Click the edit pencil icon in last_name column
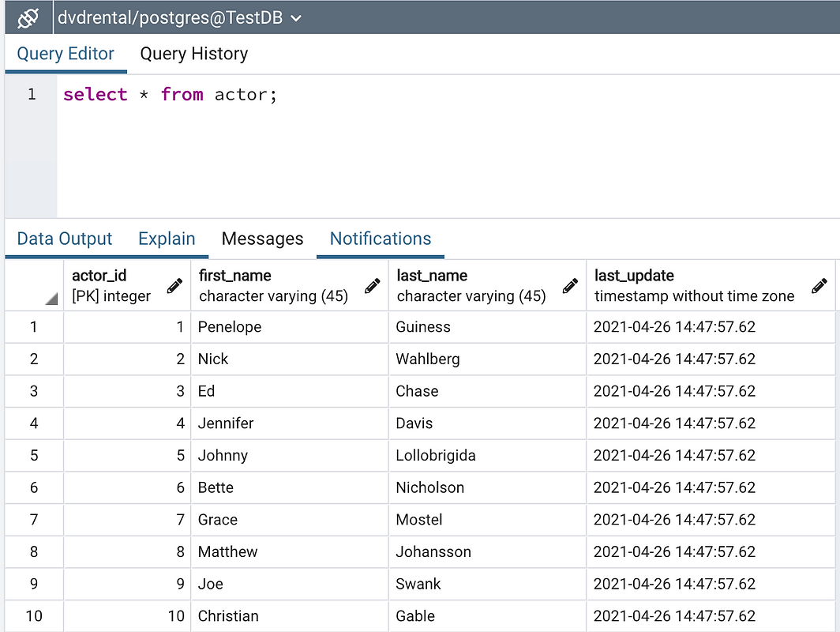Image resolution: width=840 pixels, height=632 pixels. pyautogui.click(x=570, y=286)
